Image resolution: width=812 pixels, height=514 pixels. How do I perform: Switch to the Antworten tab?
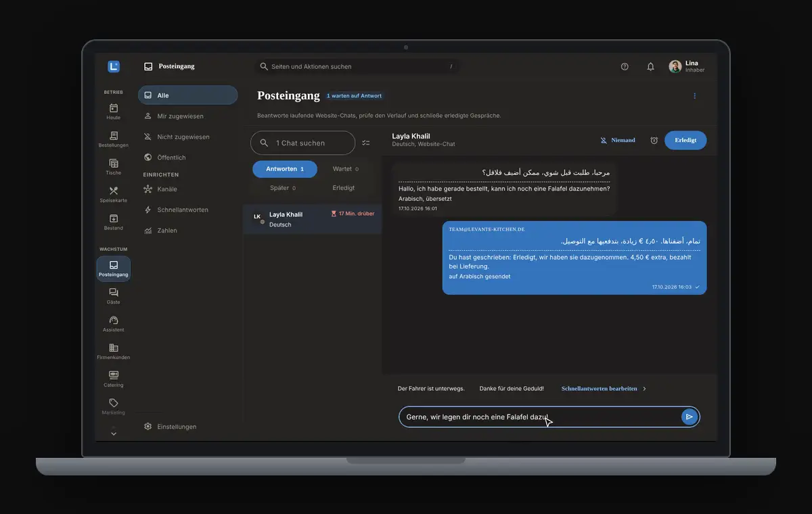pyautogui.click(x=284, y=169)
